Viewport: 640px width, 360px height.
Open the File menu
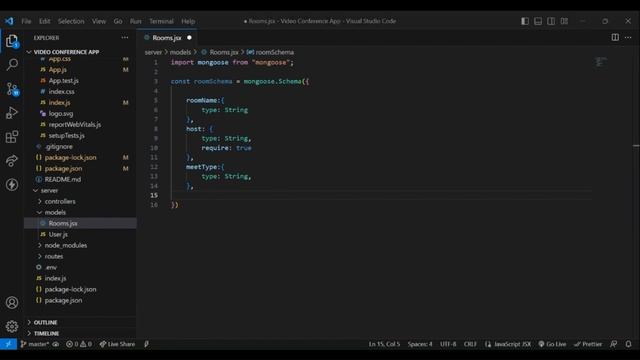pos(26,21)
